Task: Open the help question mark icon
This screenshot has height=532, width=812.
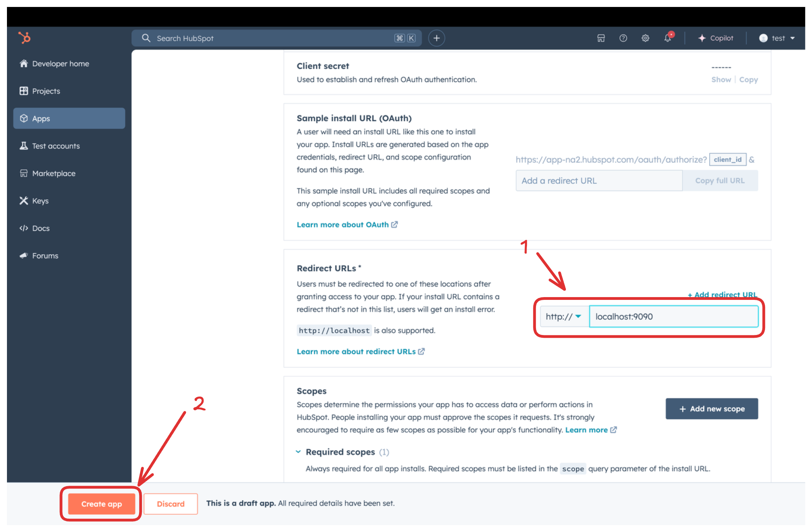Action: [623, 38]
